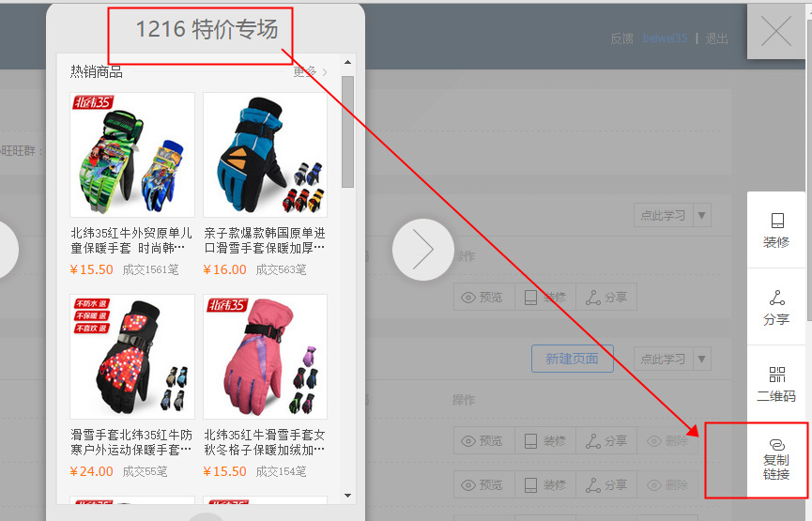Viewport: 812px width, 521px height.
Task: Expand 更多 in the 热销商品 section
Action: (310, 71)
